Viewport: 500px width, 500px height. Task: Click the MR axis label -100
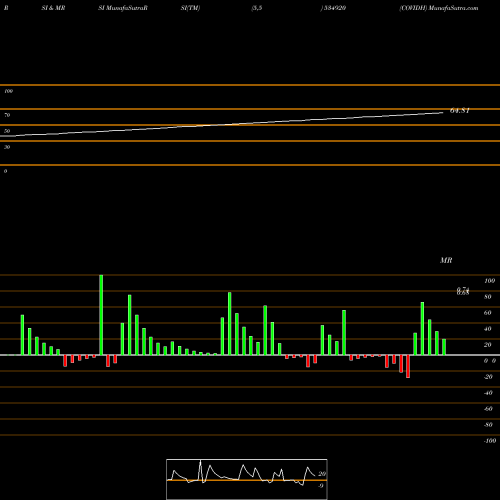coord(489,441)
